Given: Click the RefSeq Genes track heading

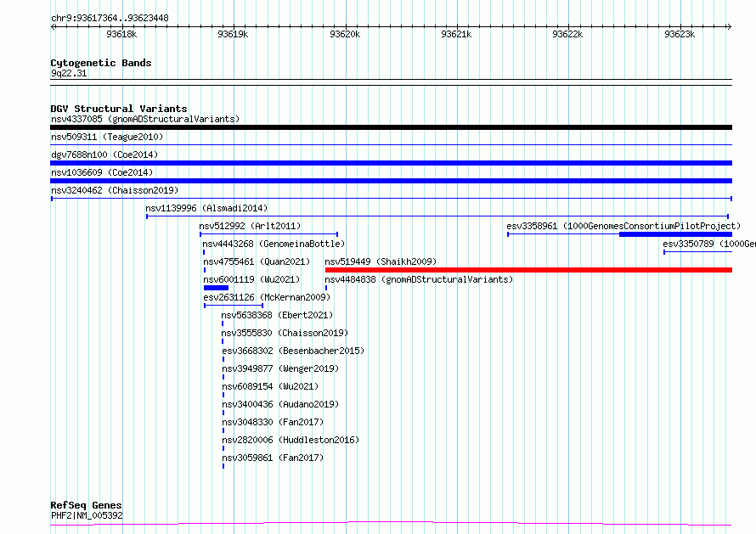Looking at the screenshot, I should click(86, 505).
